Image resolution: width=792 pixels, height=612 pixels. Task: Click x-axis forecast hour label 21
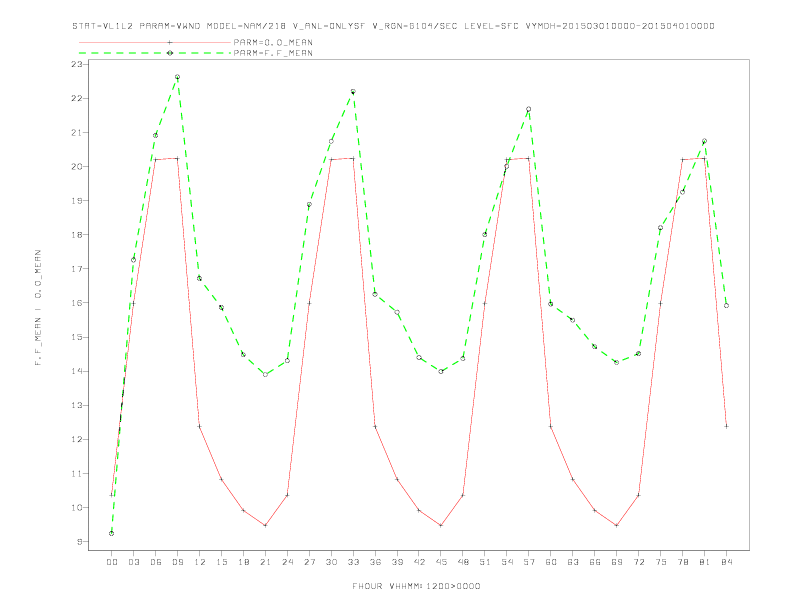click(265, 562)
